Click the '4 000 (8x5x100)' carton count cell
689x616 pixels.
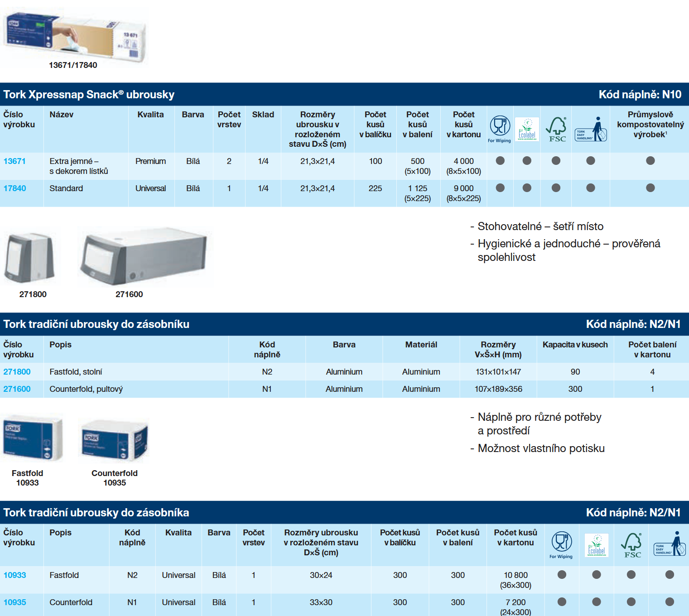(x=463, y=166)
